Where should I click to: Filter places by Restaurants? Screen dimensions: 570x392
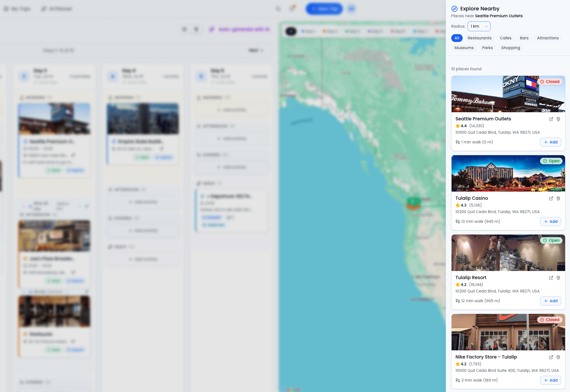(x=480, y=38)
